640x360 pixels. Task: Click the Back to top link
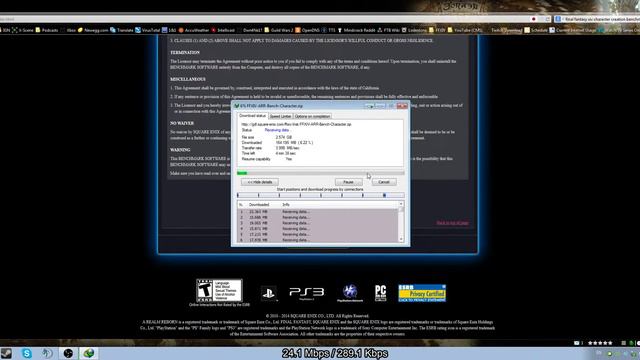[453, 223]
